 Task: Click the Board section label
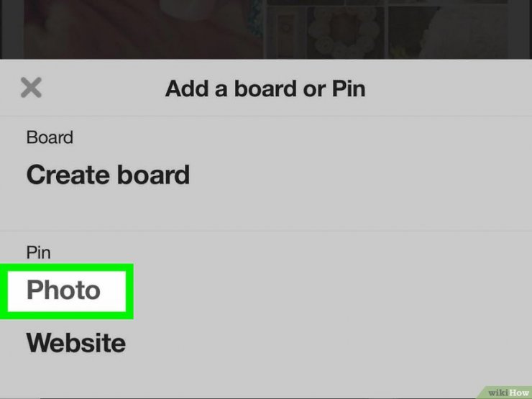click(x=50, y=137)
